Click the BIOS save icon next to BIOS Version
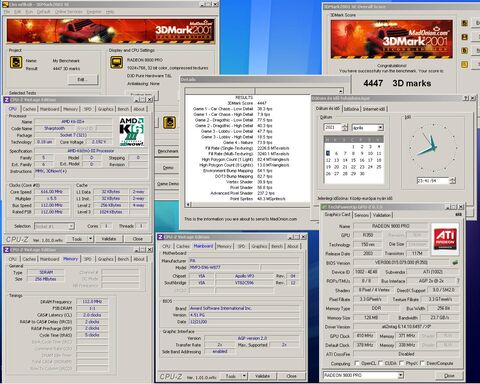Viewport: 480px width, 384px height. [455, 263]
